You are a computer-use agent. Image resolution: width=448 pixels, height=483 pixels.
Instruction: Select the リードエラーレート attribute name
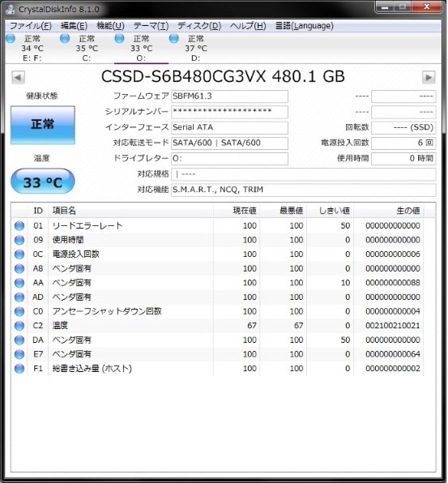(87, 226)
